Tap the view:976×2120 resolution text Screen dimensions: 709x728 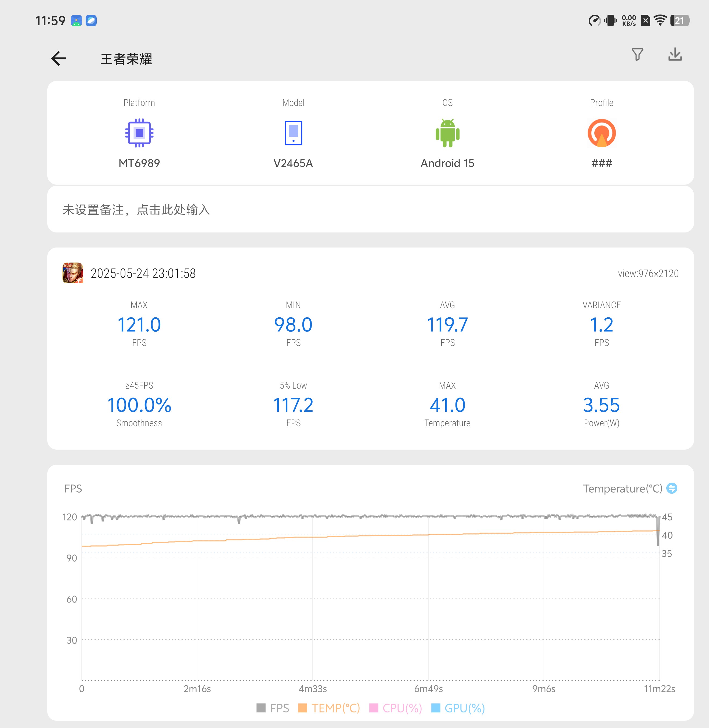(648, 274)
